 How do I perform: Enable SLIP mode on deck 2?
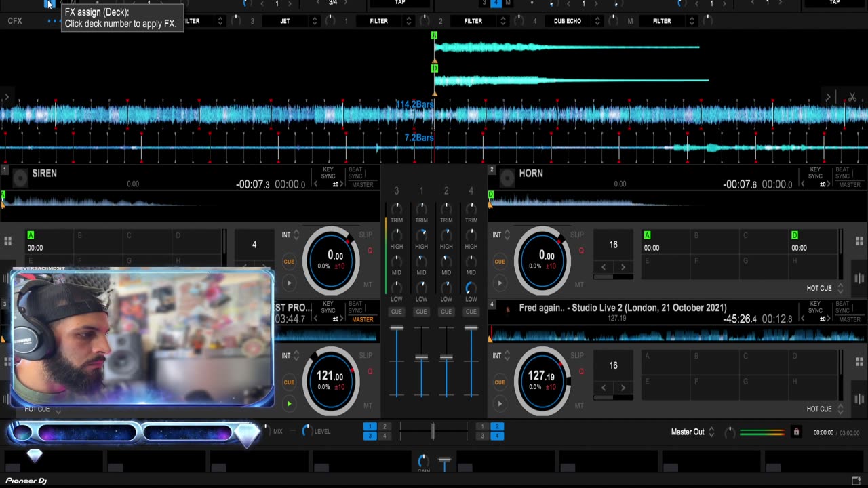coord(576,235)
